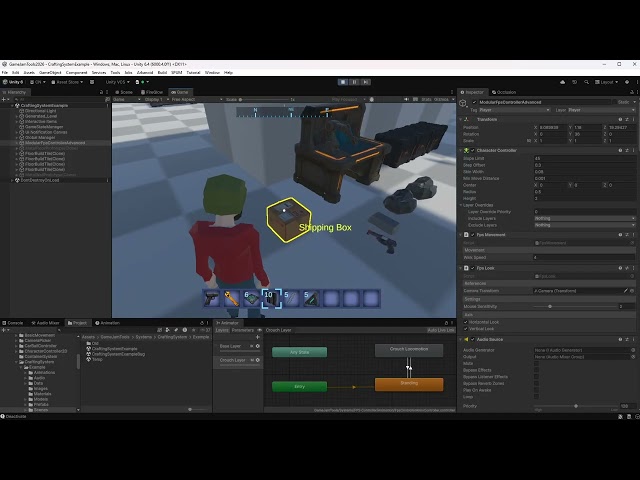Expand the DontDestroyOnLoad scene in Hierarchy
This screenshot has height=480, width=640.
(x=12, y=180)
